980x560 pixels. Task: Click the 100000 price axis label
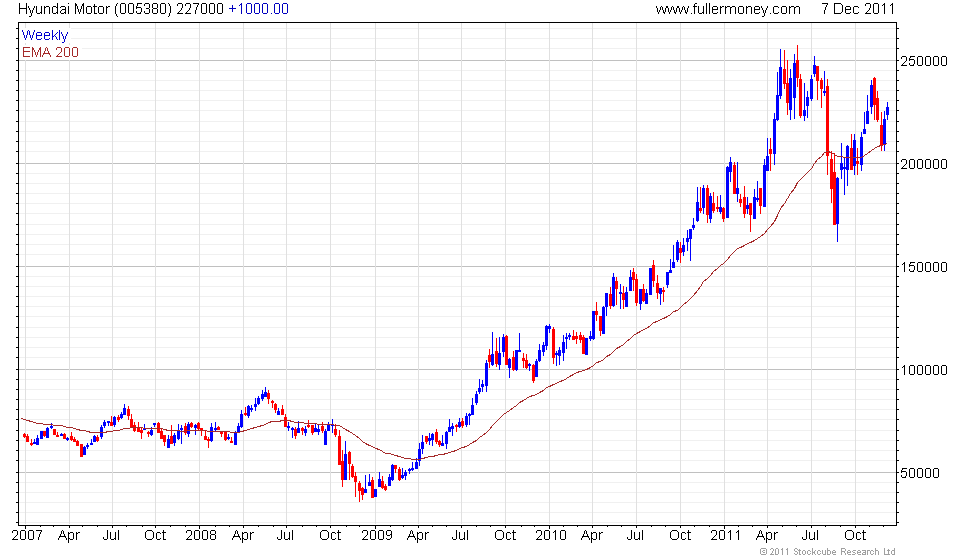pos(924,370)
